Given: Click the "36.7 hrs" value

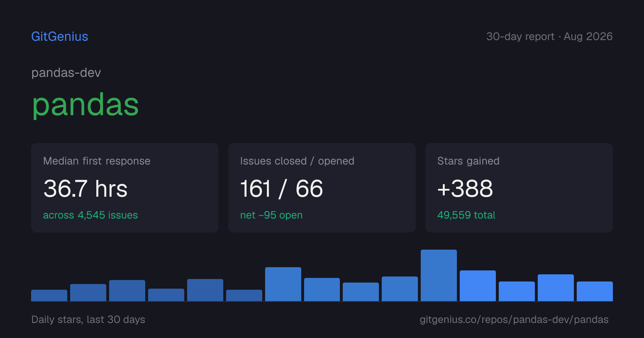Looking at the screenshot, I should click(x=85, y=188).
